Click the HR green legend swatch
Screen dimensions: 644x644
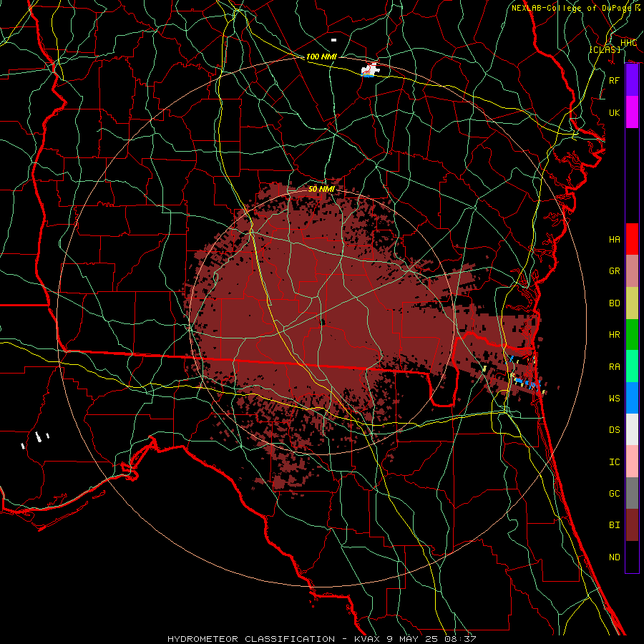632,334
